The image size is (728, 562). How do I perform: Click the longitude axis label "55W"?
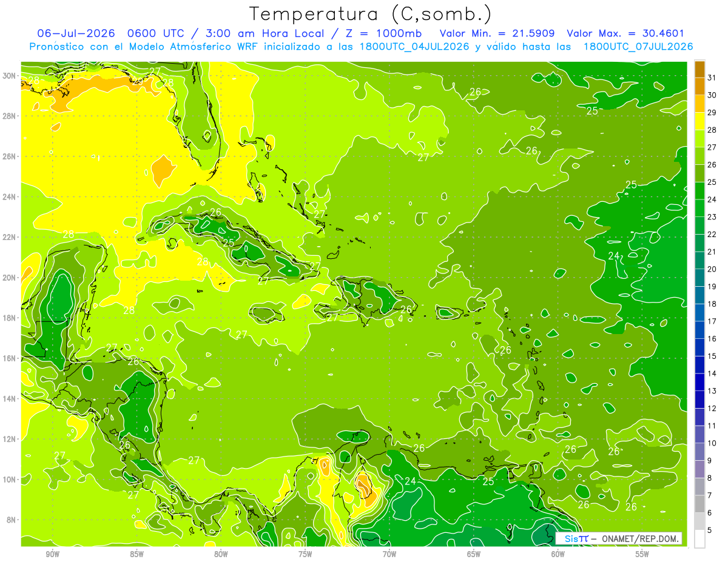point(642,554)
